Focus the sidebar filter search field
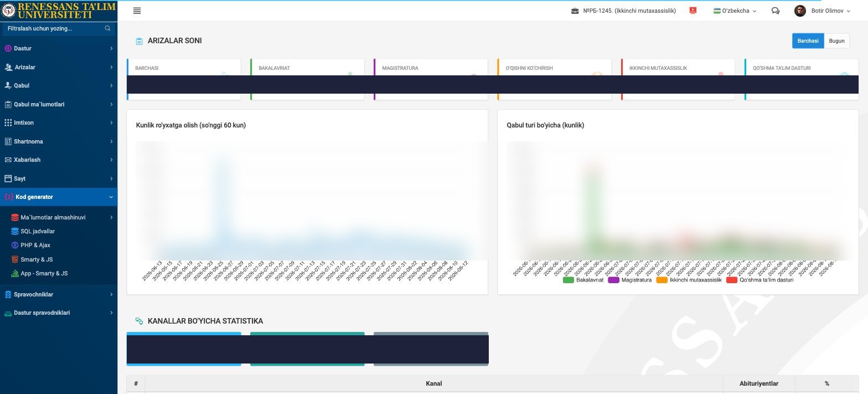Viewport: 868px width, 394px height. click(59, 28)
